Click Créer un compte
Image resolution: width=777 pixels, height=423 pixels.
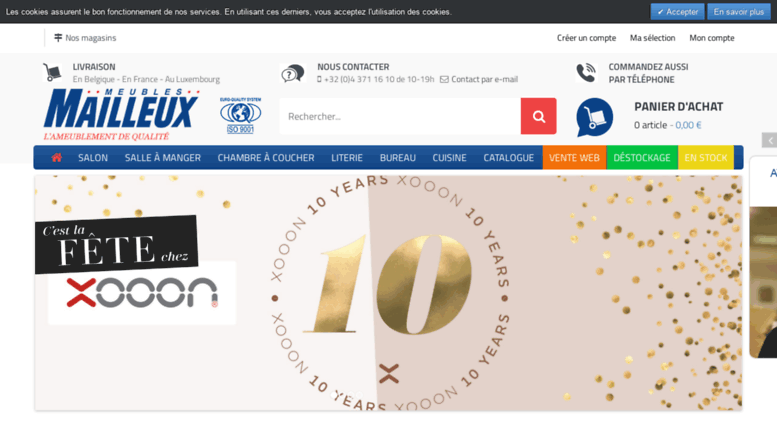tap(586, 38)
